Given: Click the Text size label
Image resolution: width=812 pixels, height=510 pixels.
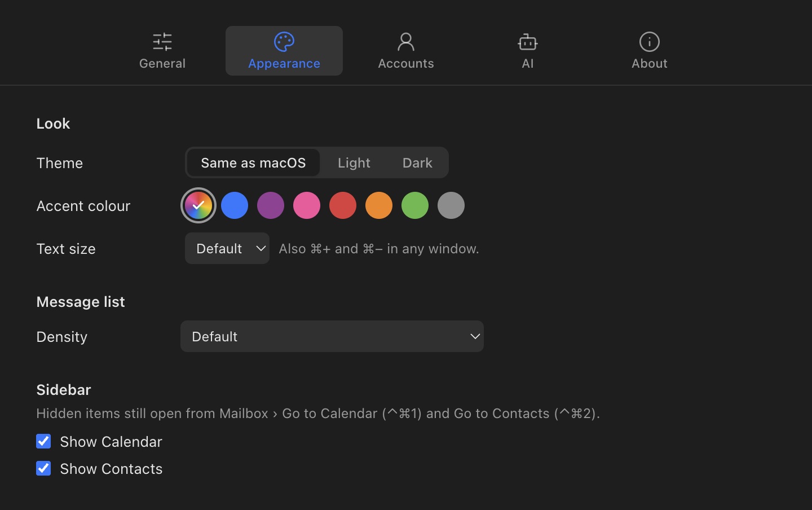Looking at the screenshot, I should click(66, 249).
